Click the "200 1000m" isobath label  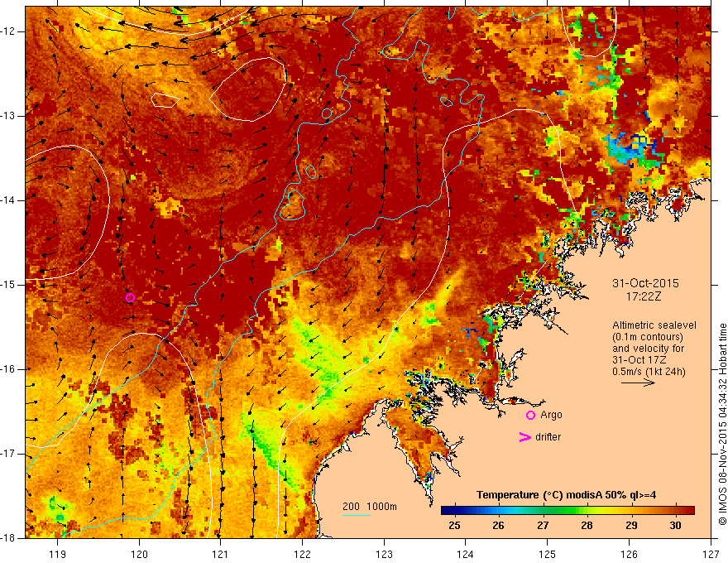[370, 507]
